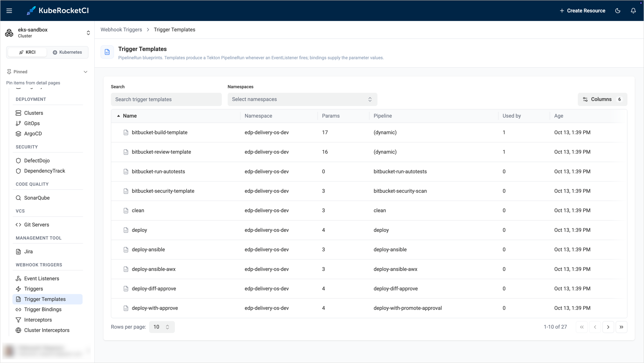Click the Event Listeners icon

tap(18, 278)
